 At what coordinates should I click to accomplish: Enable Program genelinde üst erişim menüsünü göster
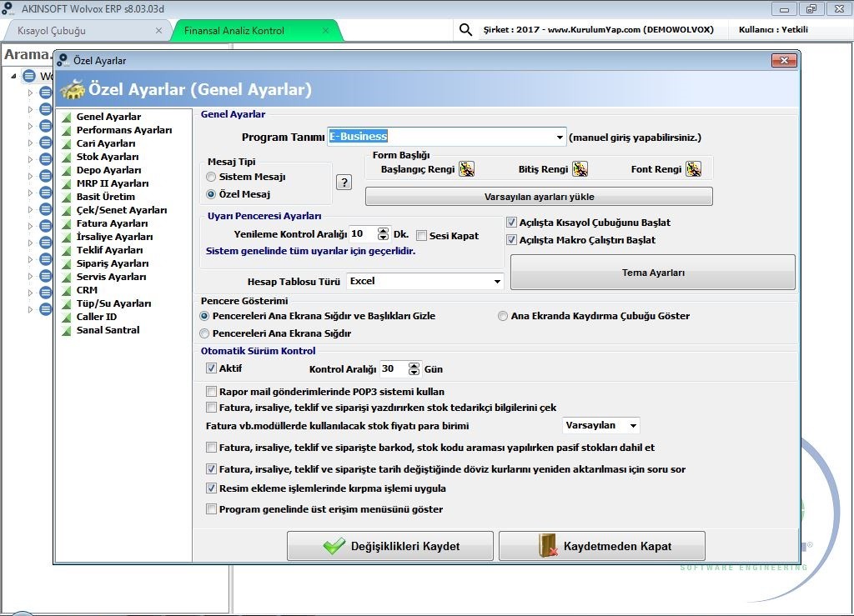tap(211, 508)
